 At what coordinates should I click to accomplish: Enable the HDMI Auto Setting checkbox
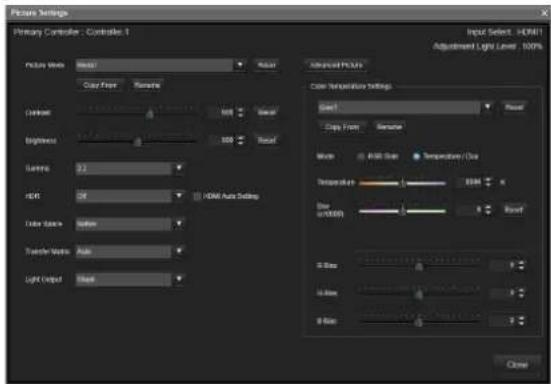tap(197, 196)
